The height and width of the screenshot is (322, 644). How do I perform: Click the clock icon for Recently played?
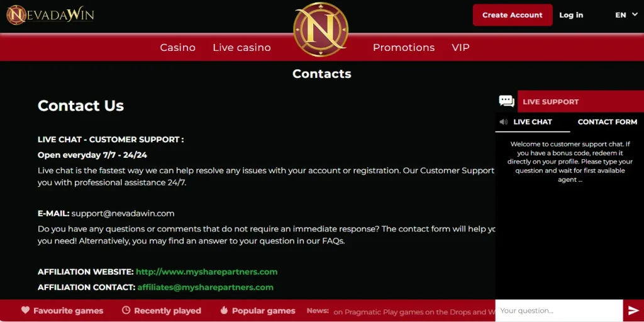tap(126, 310)
